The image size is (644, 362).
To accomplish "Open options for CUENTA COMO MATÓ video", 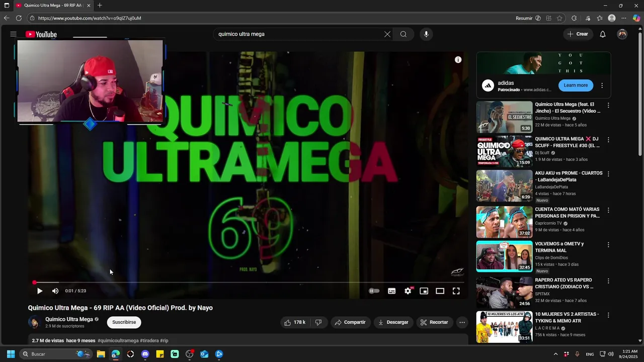I will coord(608,210).
